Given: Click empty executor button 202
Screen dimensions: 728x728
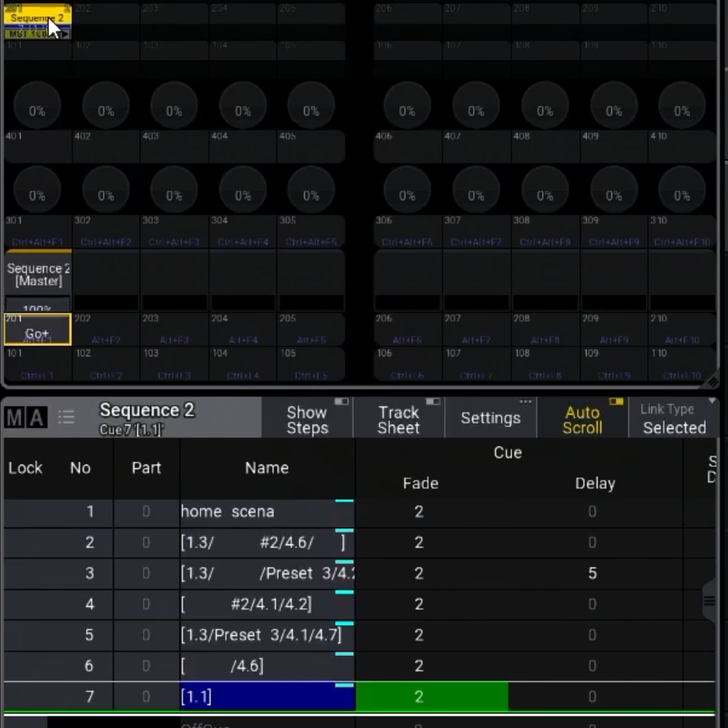Looking at the screenshot, I should (106, 330).
